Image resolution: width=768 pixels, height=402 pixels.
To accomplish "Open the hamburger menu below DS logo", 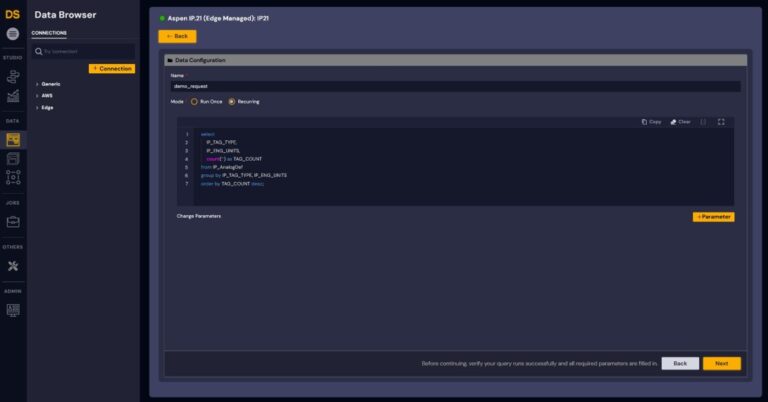I will 13,34.
